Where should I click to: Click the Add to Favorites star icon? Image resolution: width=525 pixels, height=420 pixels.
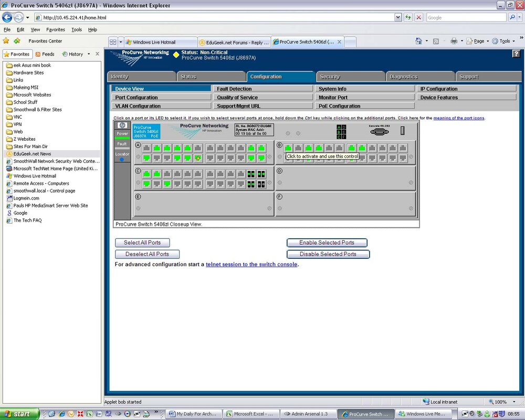pos(17,41)
